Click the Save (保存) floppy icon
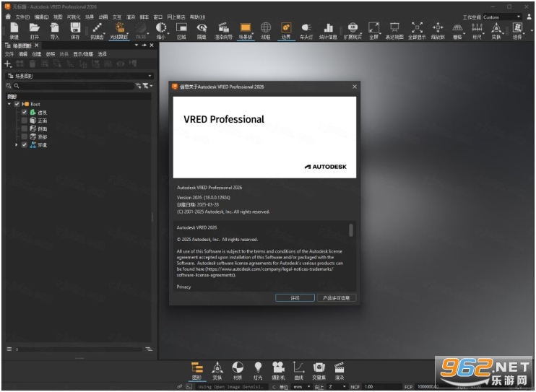 (x=75, y=28)
